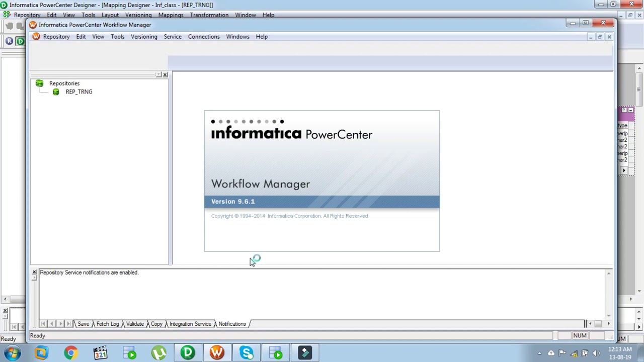Open Workflow Manager View menu
The width and height of the screenshot is (644, 362).
click(x=98, y=37)
